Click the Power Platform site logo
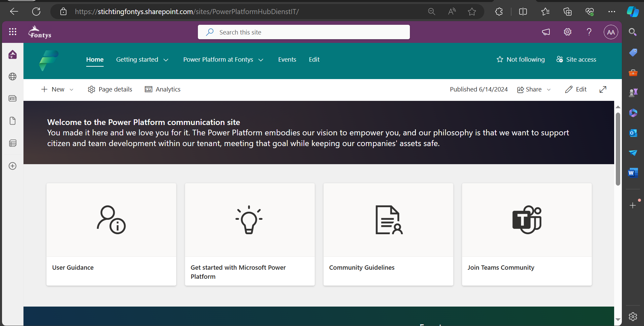 click(x=49, y=60)
